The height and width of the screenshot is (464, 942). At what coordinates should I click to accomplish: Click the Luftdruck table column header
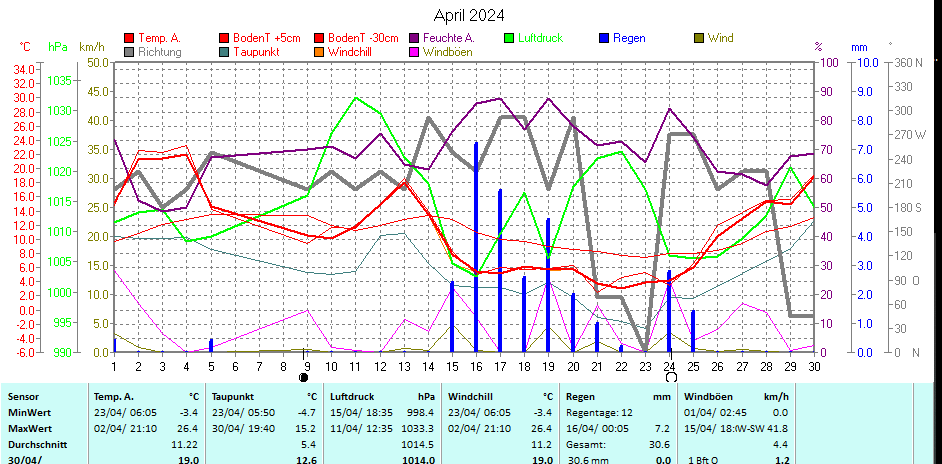pyautogui.click(x=352, y=397)
